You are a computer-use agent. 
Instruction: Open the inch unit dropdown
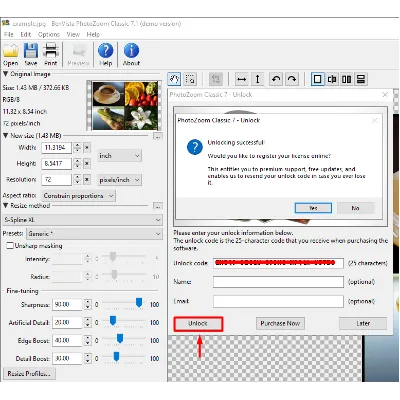pos(119,156)
